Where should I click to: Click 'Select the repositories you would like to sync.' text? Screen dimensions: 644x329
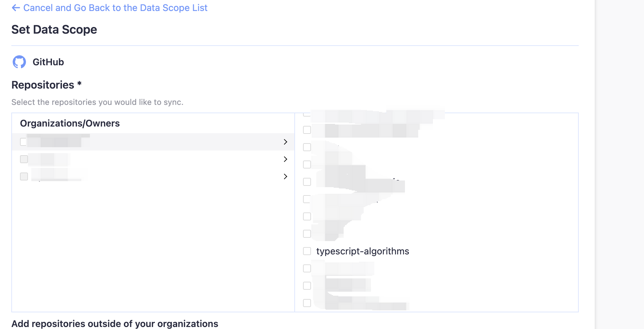98,102
